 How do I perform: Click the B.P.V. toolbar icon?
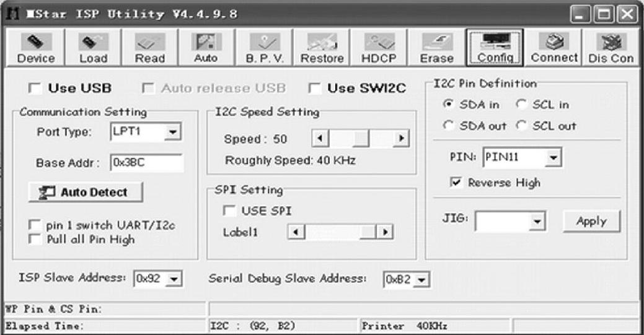click(264, 48)
